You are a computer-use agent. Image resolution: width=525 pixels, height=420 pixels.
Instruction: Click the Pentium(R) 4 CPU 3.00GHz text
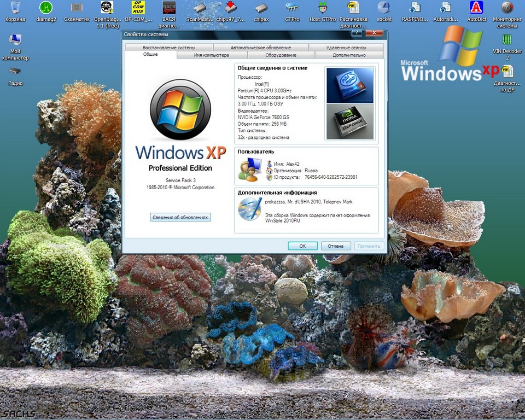pyautogui.click(x=265, y=90)
